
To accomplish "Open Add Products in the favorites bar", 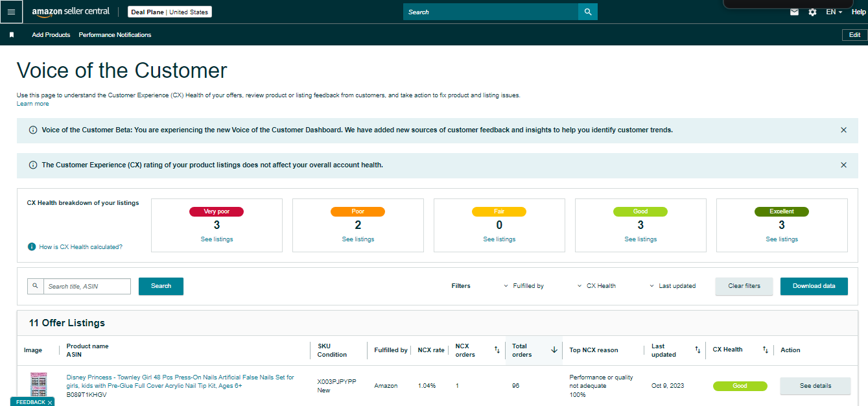I will [51, 35].
